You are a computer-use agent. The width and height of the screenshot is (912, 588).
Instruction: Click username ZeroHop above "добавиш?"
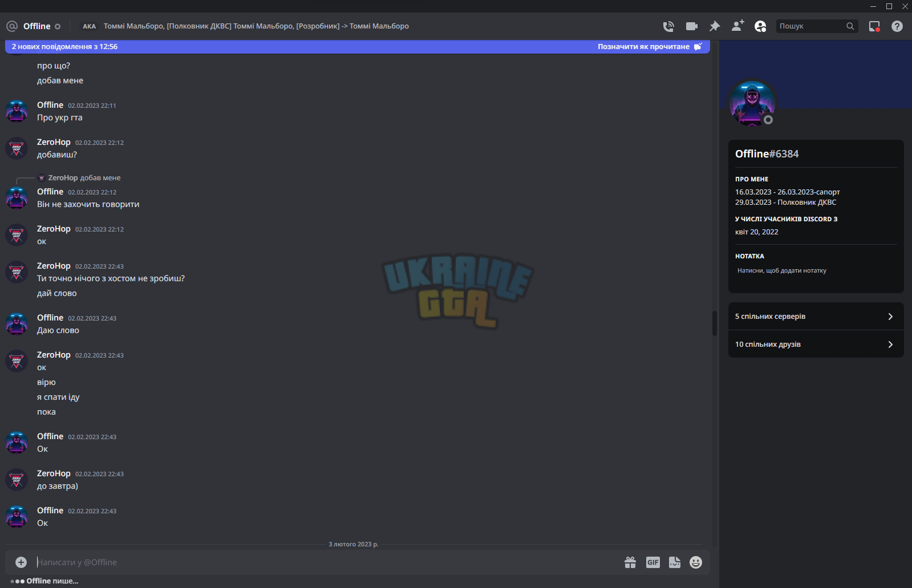click(54, 142)
